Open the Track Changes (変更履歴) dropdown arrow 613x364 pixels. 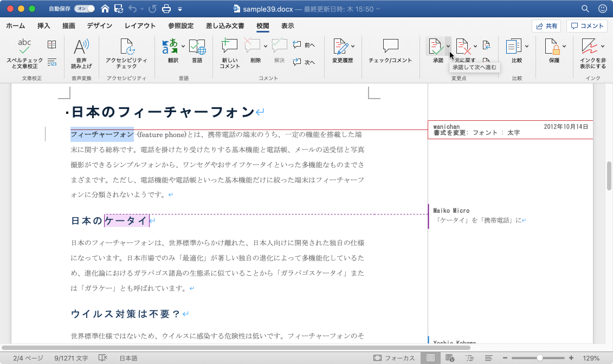(353, 47)
